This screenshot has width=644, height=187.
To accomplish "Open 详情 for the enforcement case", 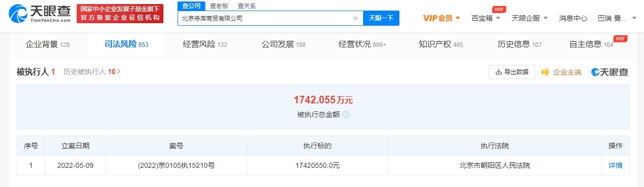I will (615, 165).
